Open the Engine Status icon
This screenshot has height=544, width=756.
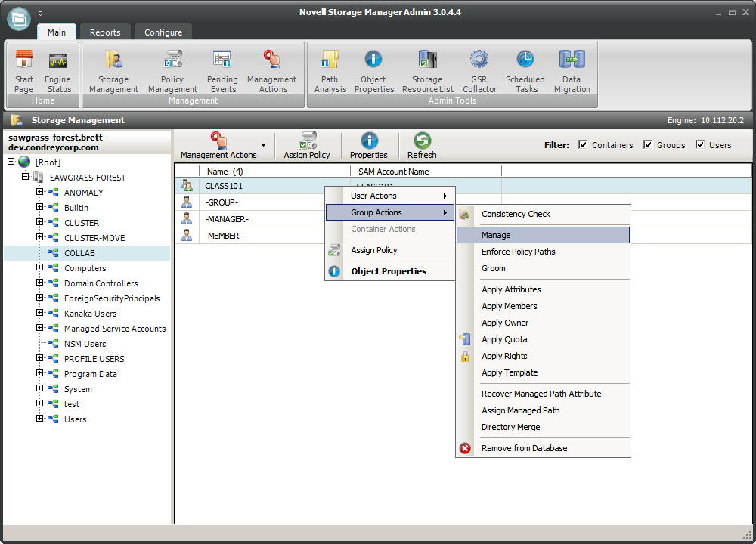58,72
